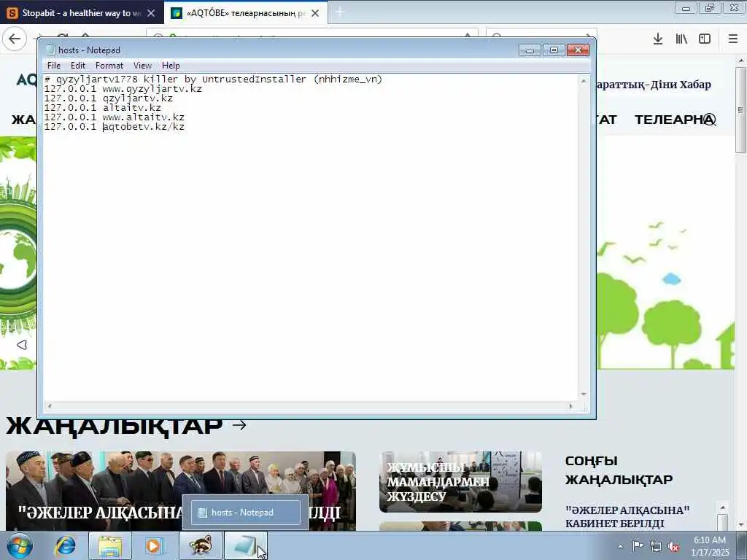Click Notepad vertical scrollbar up arrow
The width and height of the screenshot is (747, 560).
click(584, 82)
